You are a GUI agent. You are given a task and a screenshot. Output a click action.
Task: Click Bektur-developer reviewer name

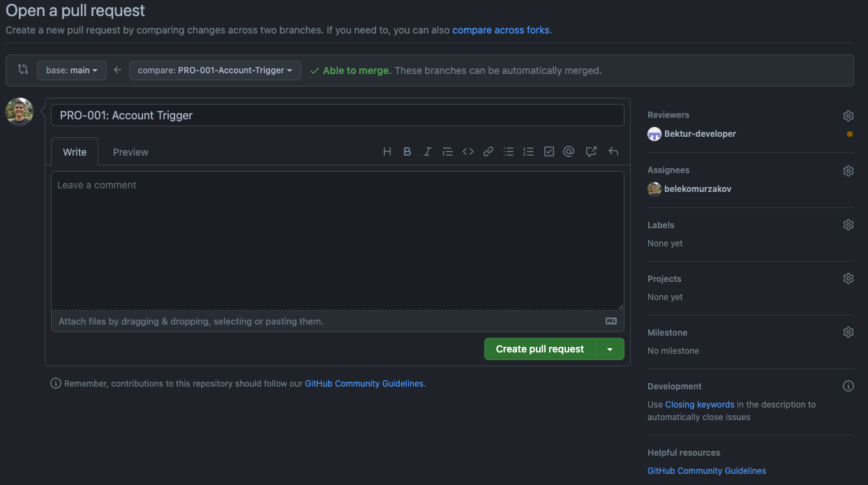(700, 134)
